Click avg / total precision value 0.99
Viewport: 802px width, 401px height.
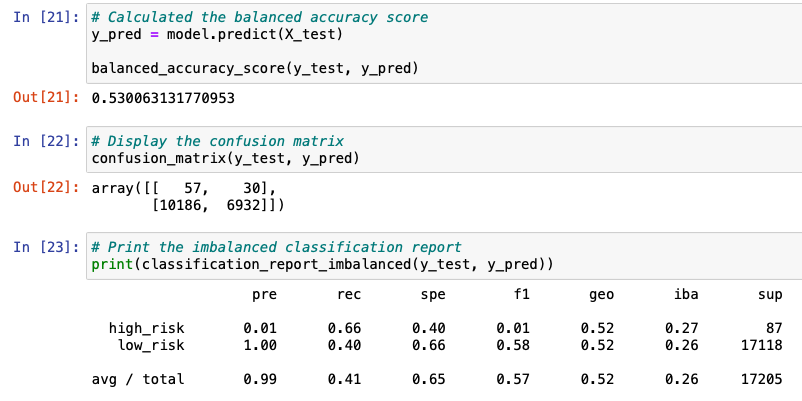coord(260,379)
